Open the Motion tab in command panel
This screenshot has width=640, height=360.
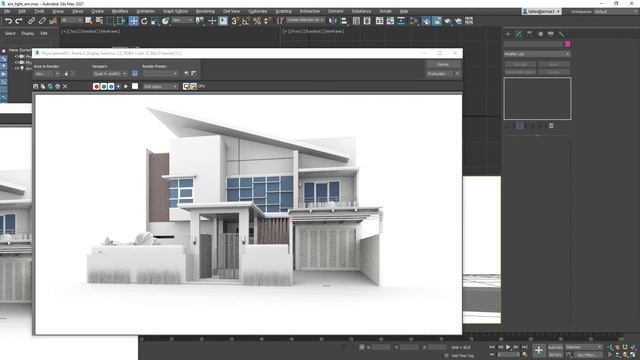pyautogui.click(x=540, y=34)
